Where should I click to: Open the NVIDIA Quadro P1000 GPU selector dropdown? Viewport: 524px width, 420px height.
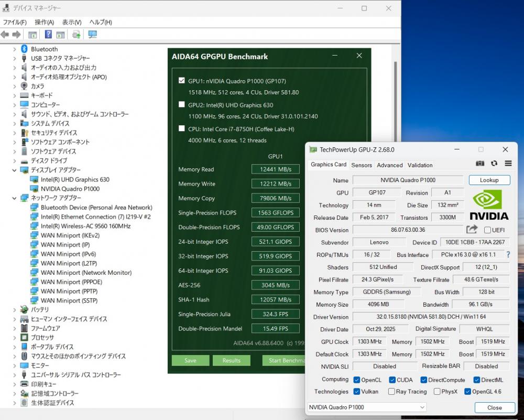coord(367,407)
